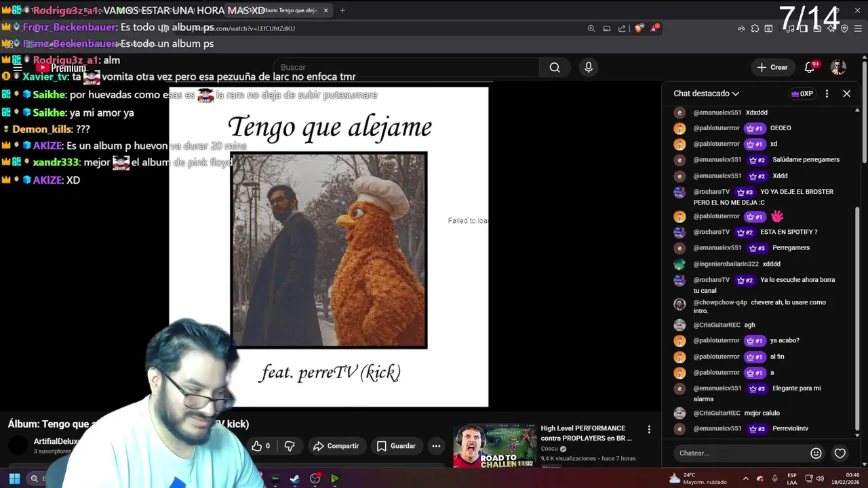The width and height of the screenshot is (868, 488).
Task: Click the 'Failed to load' text
Action: click(468, 221)
